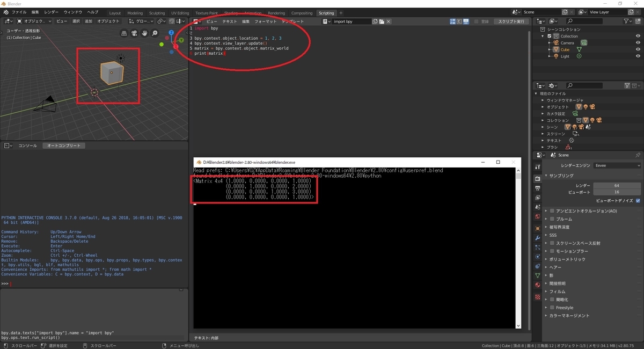
Task: Toggle ビューポートデノイズ checkbox
Action: tap(638, 200)
